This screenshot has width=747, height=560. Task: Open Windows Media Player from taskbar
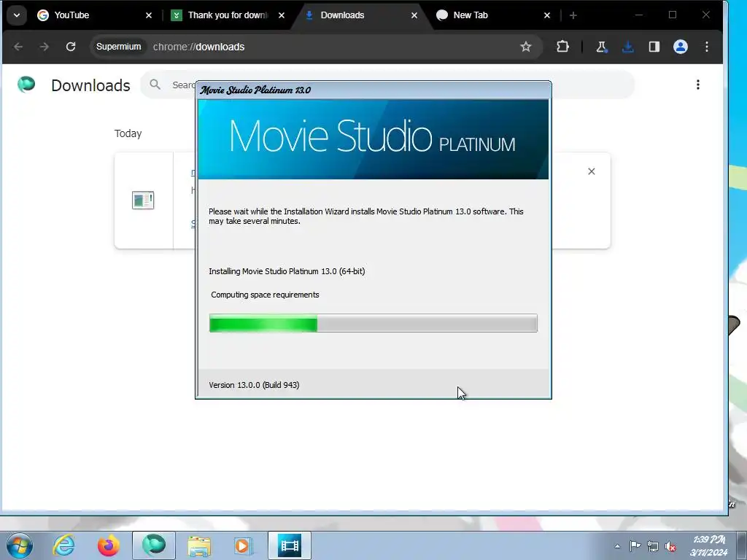click(x=244, y=545)
